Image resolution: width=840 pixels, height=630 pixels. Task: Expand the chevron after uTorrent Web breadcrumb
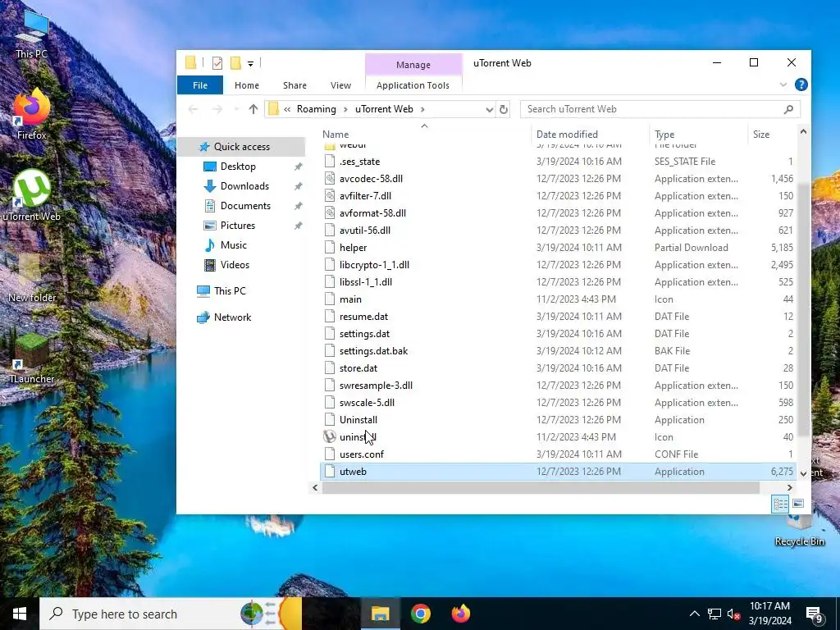[x=422, y=109]
